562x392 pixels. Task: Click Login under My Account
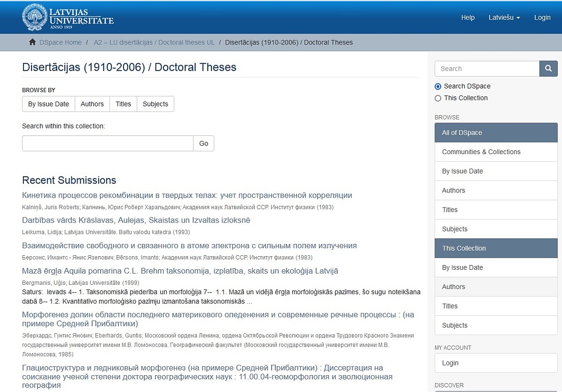point(496,363)
